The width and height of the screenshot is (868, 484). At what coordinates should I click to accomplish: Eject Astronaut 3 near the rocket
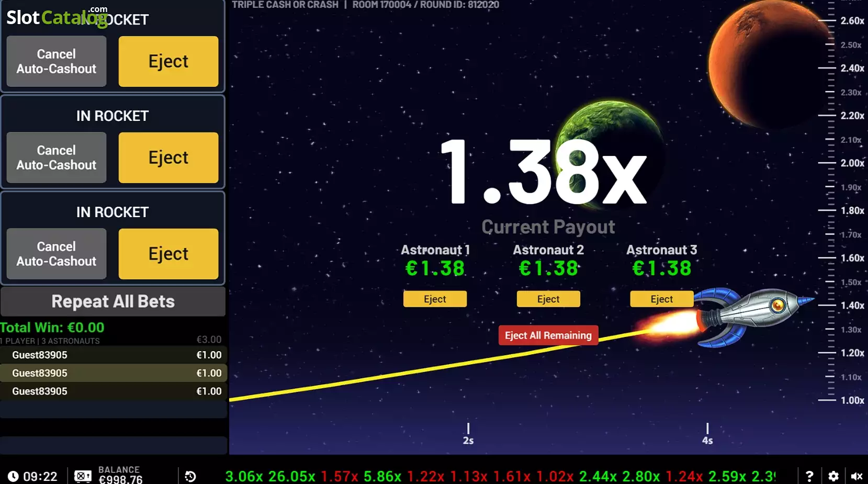[x=662, y=299]
